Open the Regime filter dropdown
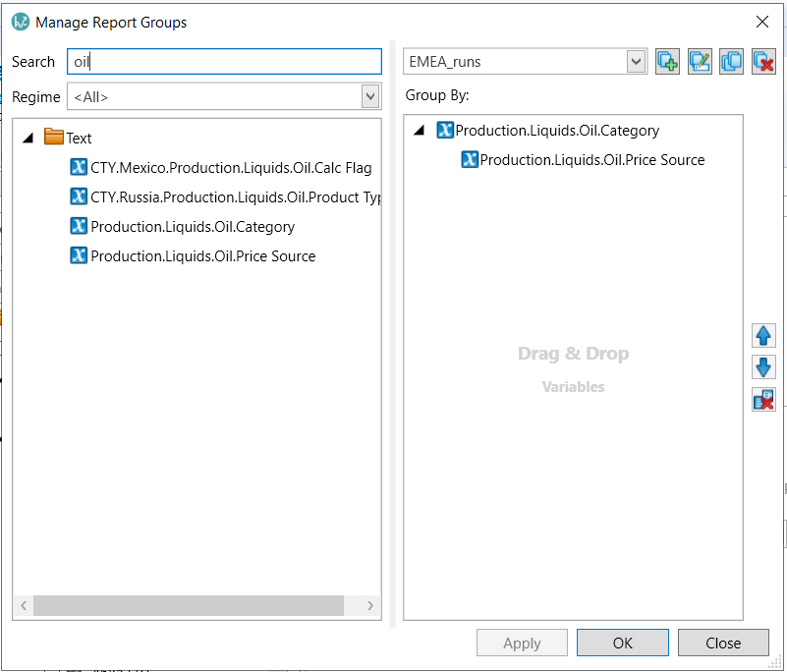 click(370, 96)
